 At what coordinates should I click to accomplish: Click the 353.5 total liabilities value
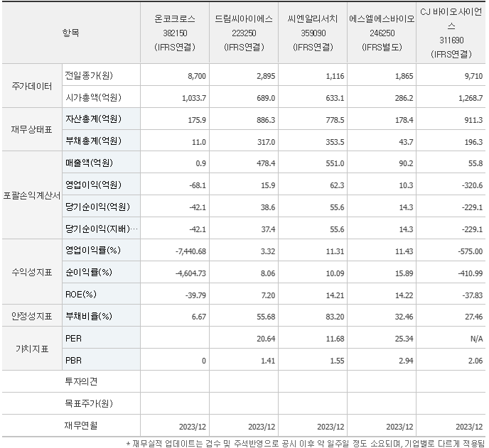335,142
